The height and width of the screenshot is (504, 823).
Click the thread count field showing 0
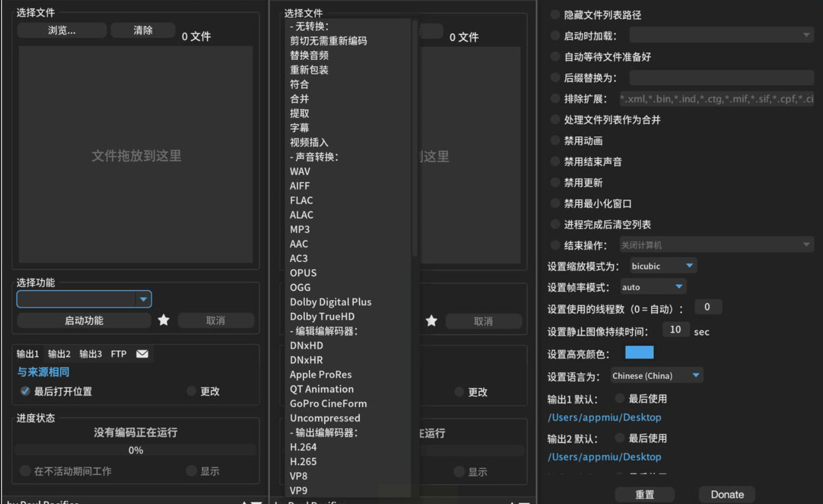coord(707,307)
